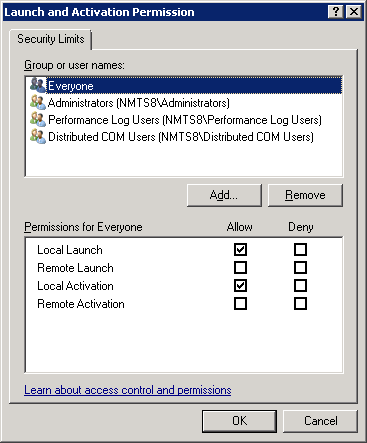
Task: Uncheck Allow for Local Launch
Action: (x=240, y=249)
